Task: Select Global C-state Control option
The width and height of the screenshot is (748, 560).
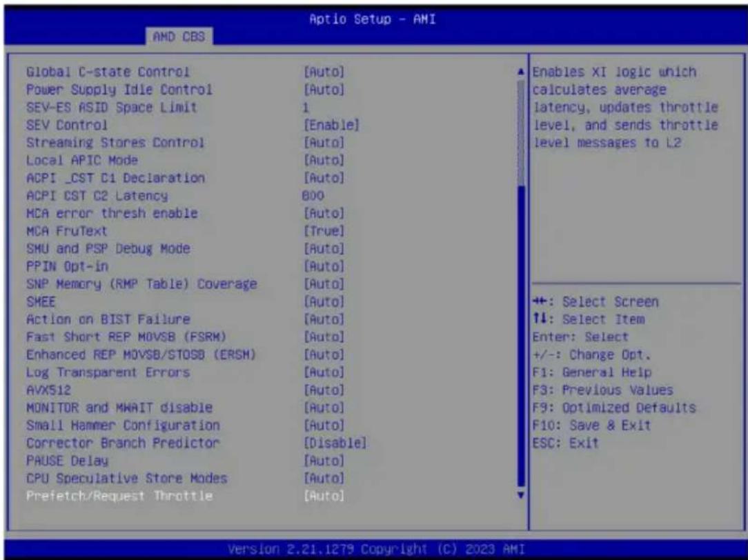Action: (x=108, y=72)
